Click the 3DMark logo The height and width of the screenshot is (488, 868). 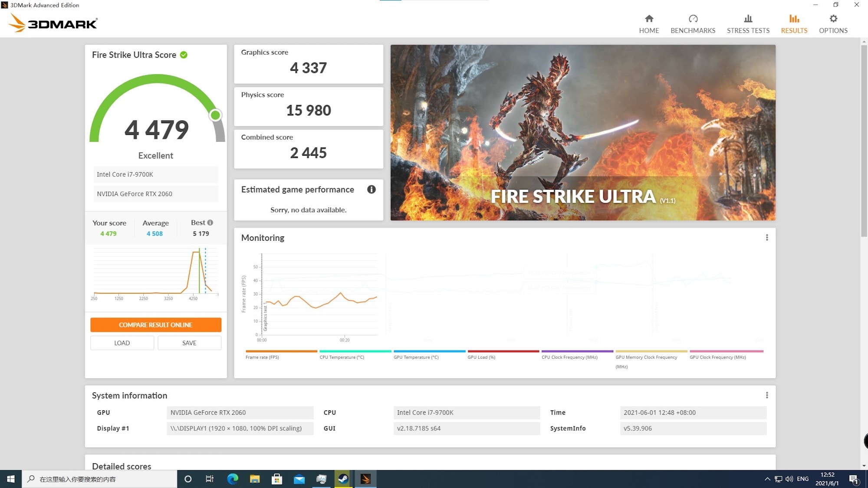click(x=53, y=23)
